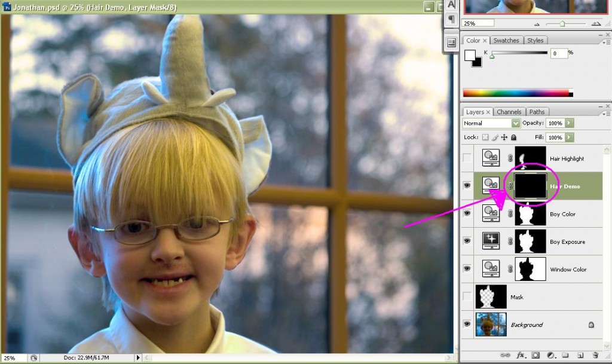Show the Hair Highlight layer
612x364 pixels.
[x=467, y=158]
